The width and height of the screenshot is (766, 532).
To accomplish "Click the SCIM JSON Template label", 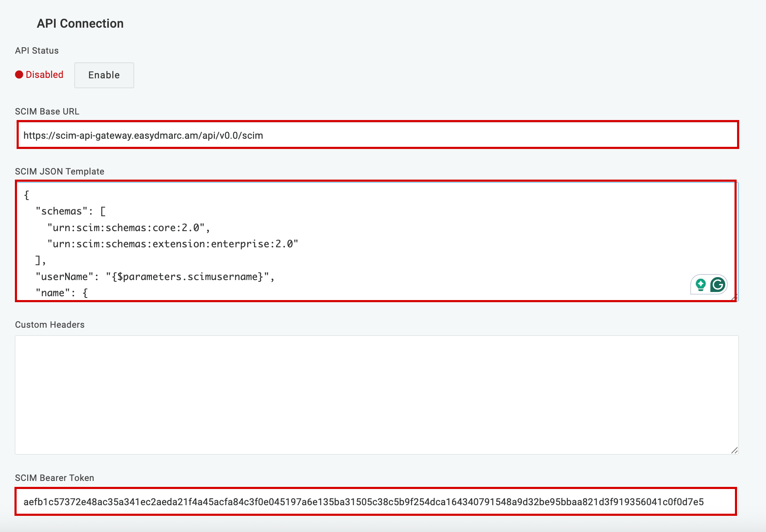I will pyautogui.click(x=59, y=171).
